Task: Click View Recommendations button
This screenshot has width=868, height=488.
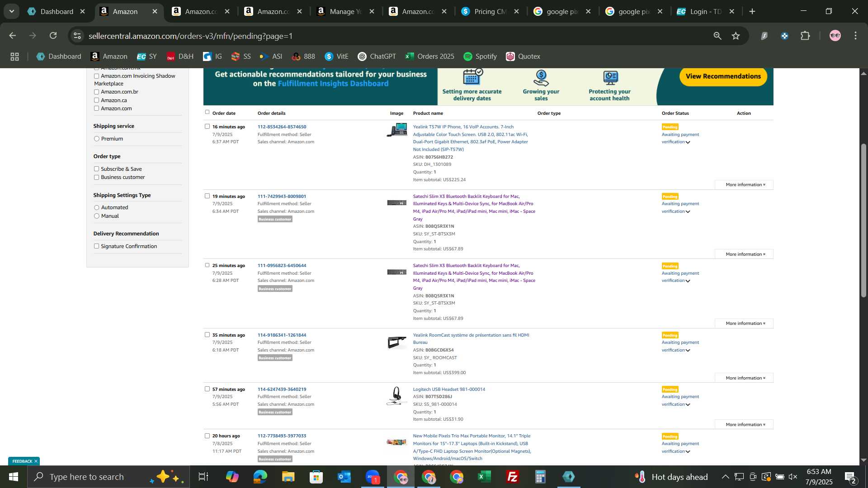Action: pyautogui.click(x=723, y=76)
